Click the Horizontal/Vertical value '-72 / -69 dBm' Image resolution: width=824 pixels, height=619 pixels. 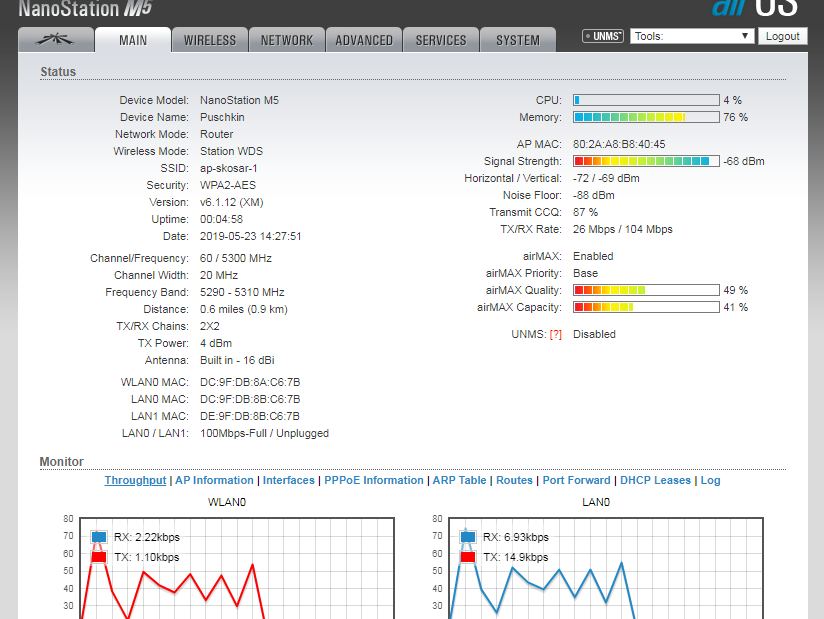pyautogui.click(x=606, y=178)
